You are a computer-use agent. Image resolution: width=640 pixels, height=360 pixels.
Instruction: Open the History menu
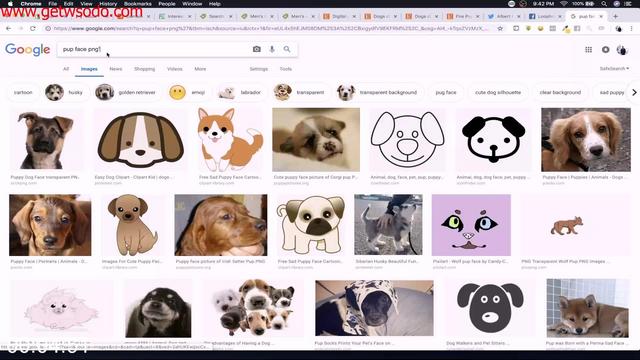(x=108, y=4)
